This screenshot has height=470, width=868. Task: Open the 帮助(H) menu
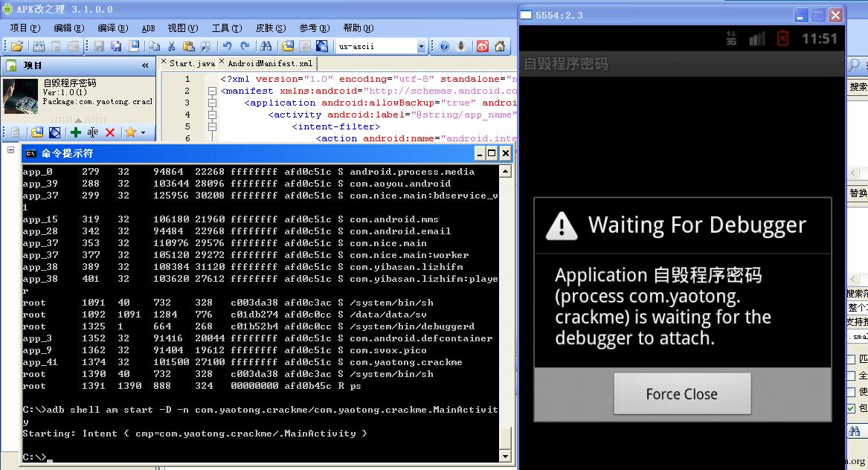tap(359, 28)
